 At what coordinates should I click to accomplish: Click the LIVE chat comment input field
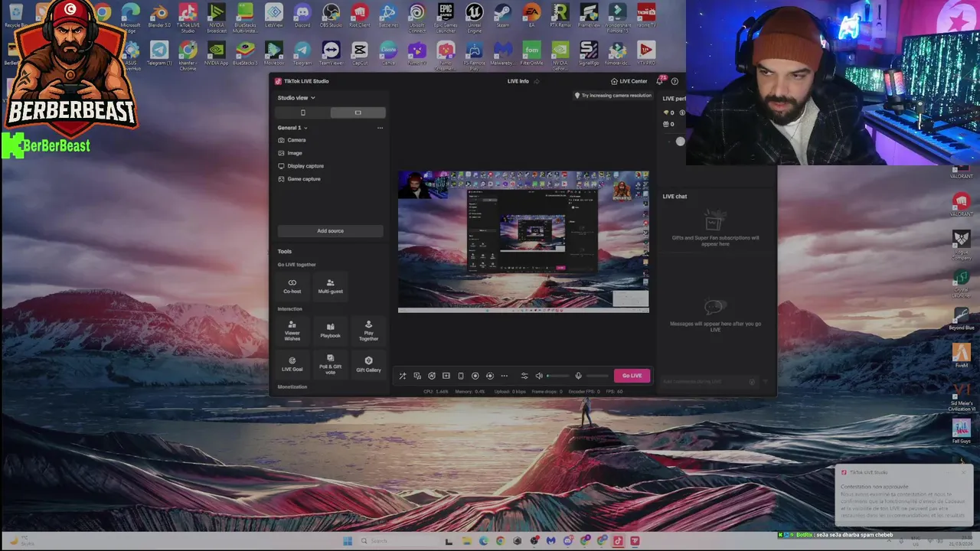pyautogui.click(x=710, y=382)
